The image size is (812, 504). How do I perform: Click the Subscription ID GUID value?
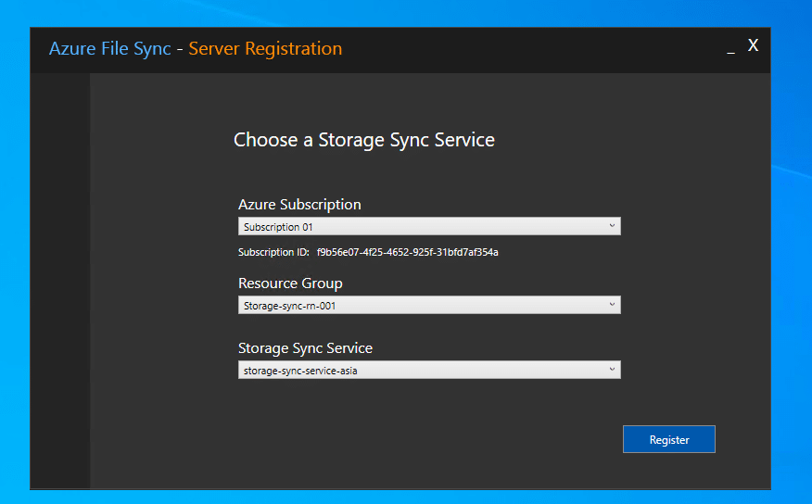click(408, 252)
